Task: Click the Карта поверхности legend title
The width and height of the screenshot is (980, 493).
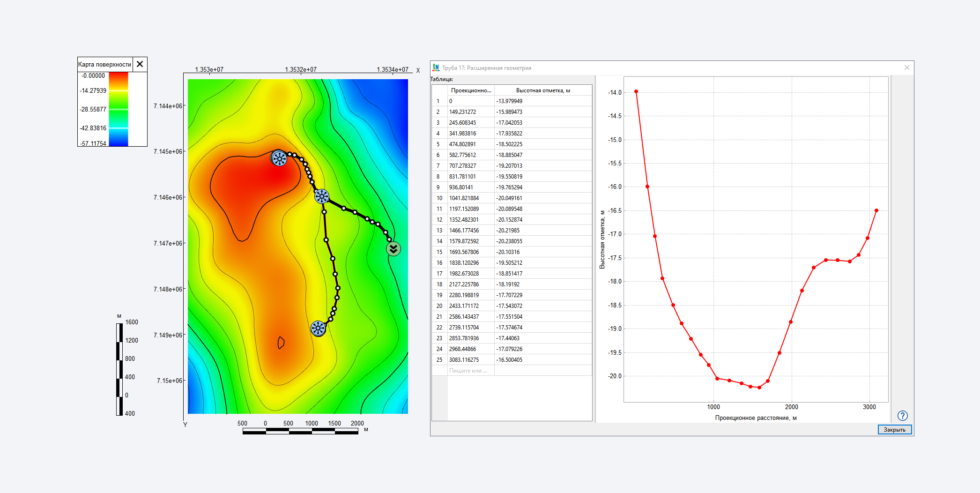Action: 105,64
